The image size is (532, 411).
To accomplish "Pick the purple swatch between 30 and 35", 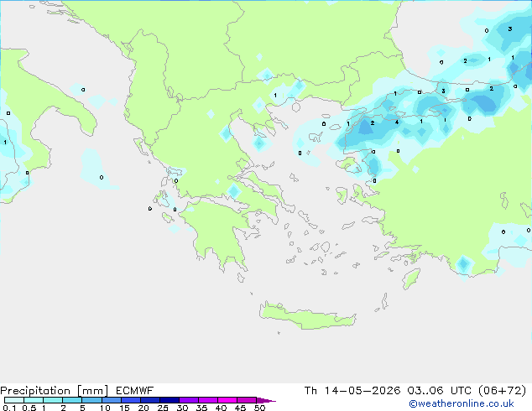I will pyautogui.click(x=188, y=400).
